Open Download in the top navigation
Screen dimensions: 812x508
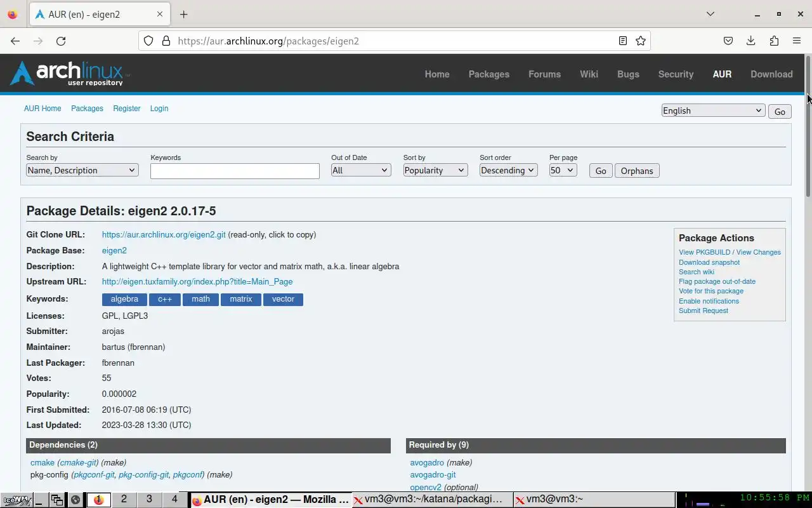tap(771, 74)
